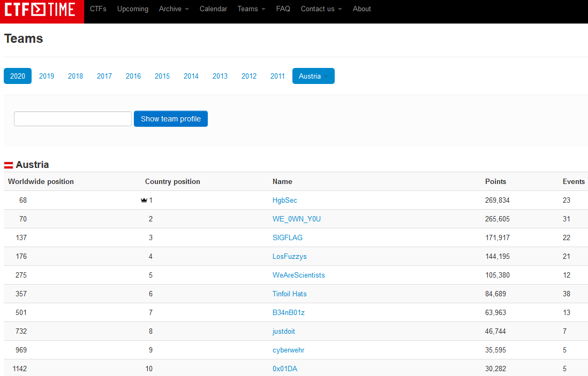Click the 84,689 points value
The image size is (588, 376).
pos(495,294)
